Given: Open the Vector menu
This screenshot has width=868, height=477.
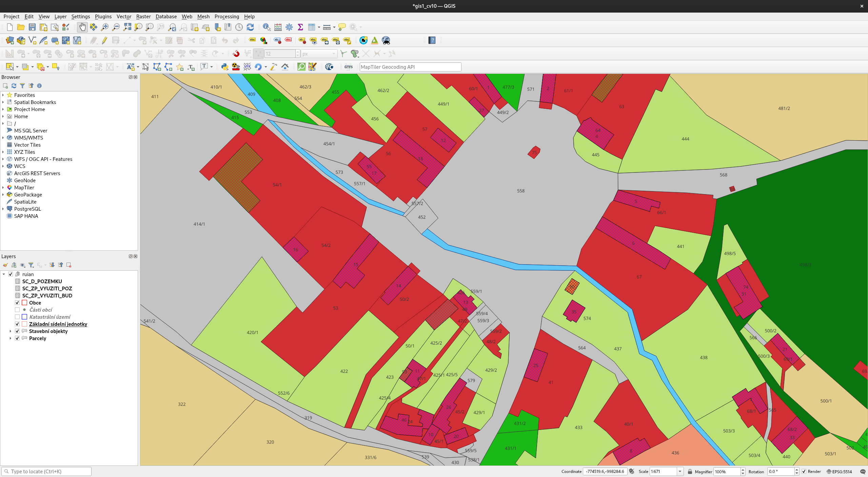Looking at the screenshot, I should tap(124, 16).
